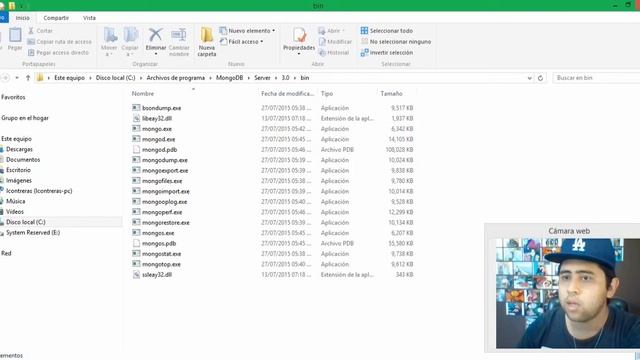This screenshot has height=360, width=640.
Task: Expand the breadcrumb arrow after Server
Action: click(276, 78)
